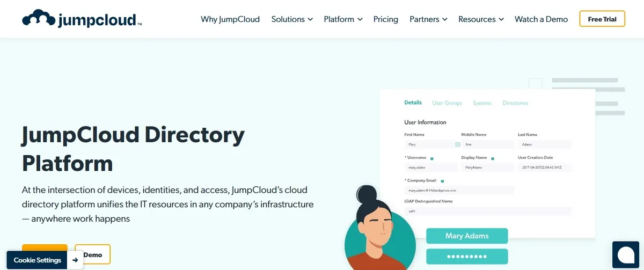Expand the Partners dropdown
Image resolution: width=644 pixels, height=270 pixels.
(428, 19)
